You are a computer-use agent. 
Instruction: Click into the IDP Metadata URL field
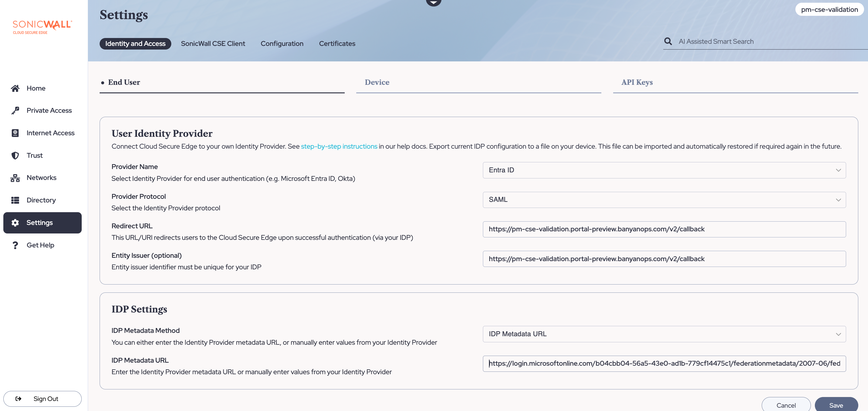tap(664, 364)
